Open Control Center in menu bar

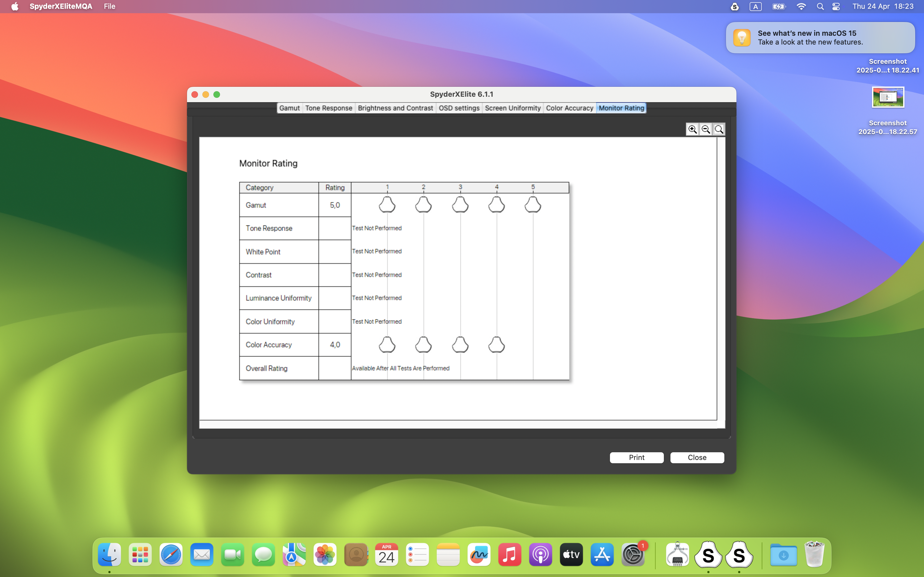point(836,7)
